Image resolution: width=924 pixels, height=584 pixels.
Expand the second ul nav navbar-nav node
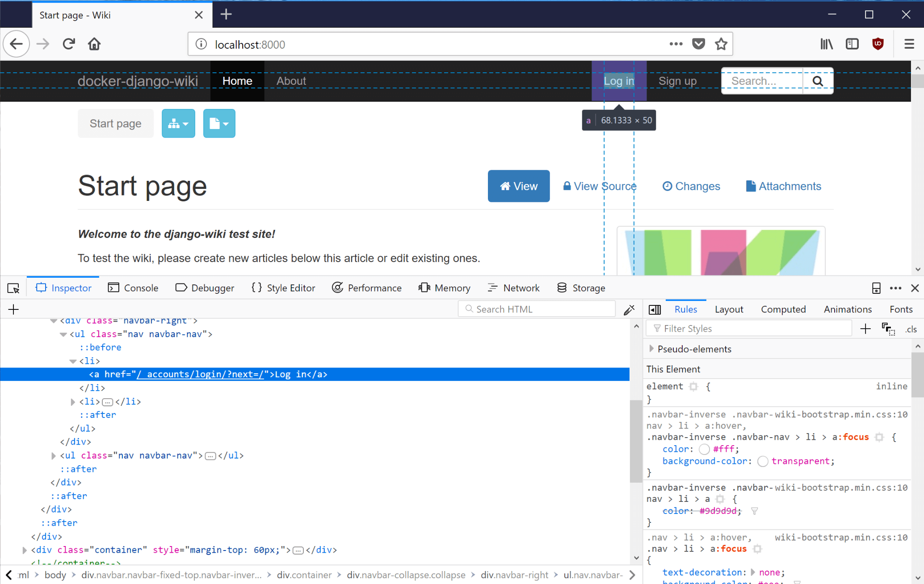(53, 455)
